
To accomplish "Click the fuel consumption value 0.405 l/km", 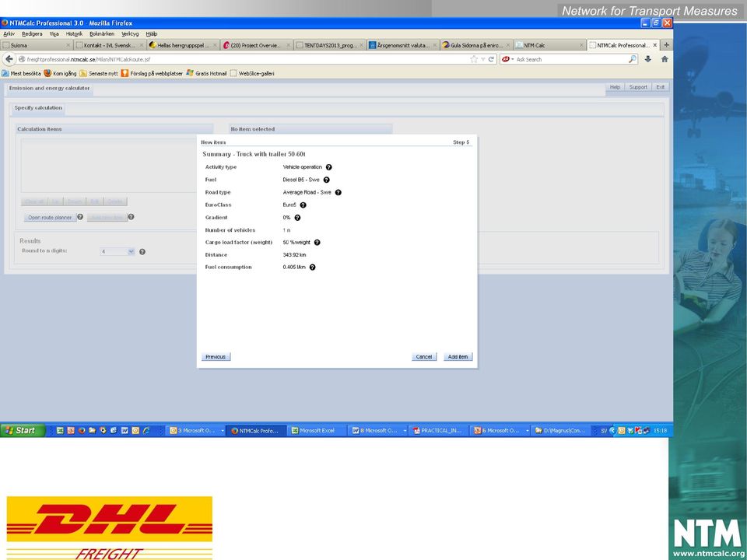I will [x=294, y=268].
